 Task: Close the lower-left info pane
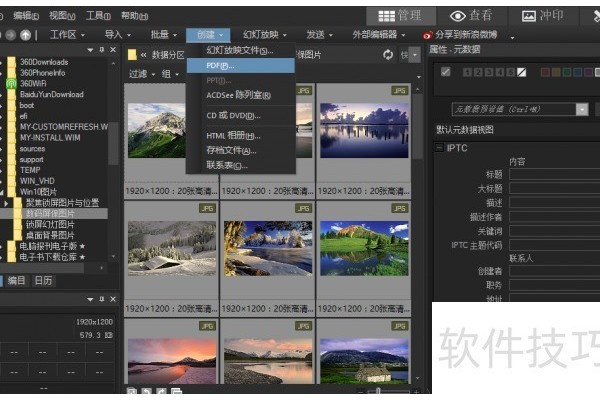pyautogui.click(x=113, y=299)
